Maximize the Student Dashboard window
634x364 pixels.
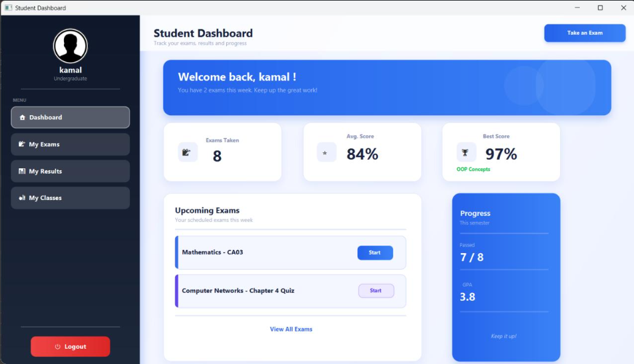(x=600, y=8)
